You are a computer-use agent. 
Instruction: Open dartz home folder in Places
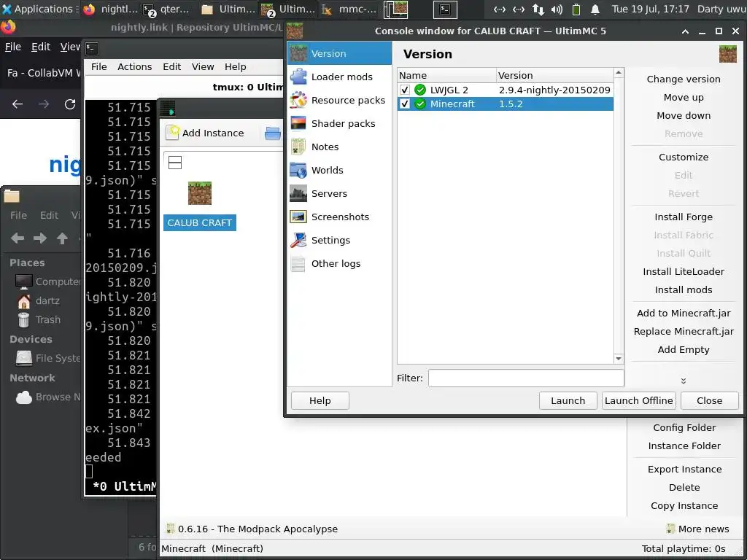click(39, 300)
